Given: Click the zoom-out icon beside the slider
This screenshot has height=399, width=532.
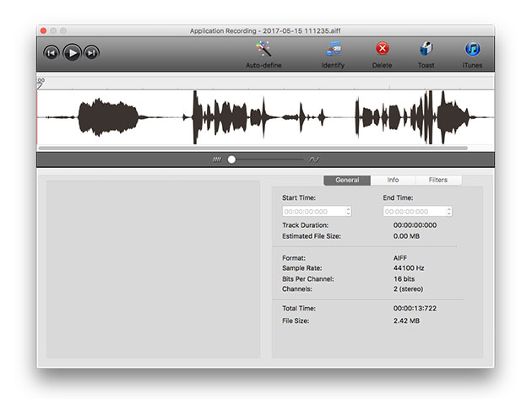Looking at the screenshot, I should click(217, 159).
